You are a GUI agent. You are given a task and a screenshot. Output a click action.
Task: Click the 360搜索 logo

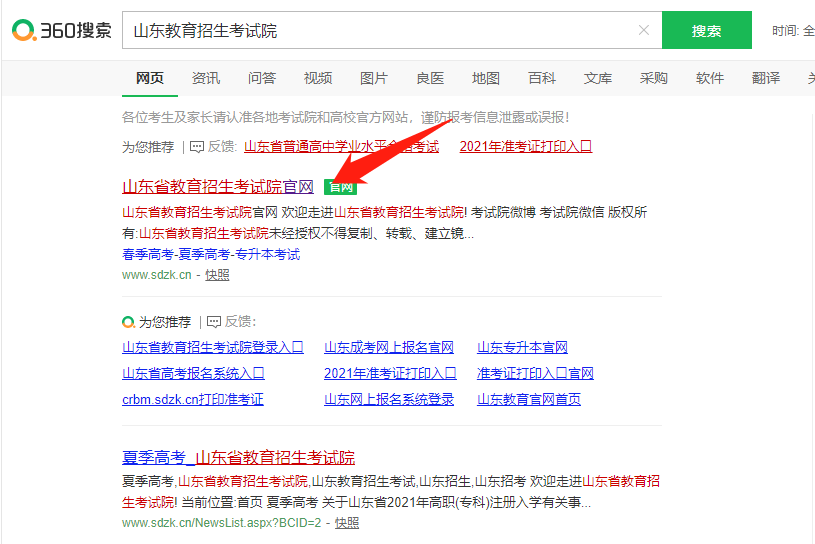(x=61, y=30)
